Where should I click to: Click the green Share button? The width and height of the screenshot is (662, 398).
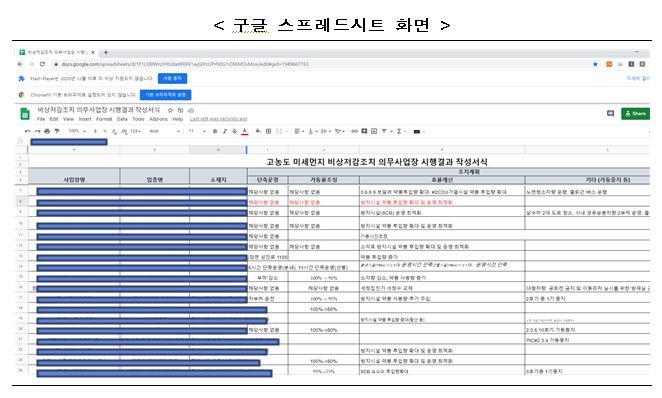635,114
